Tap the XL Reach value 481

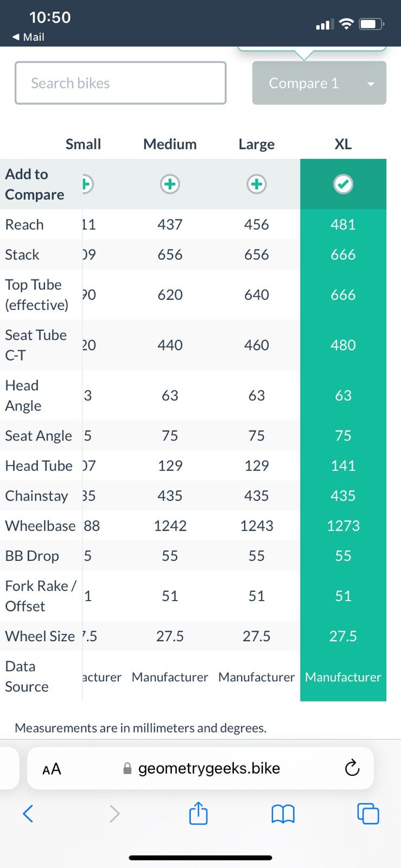click(x=343, y=225)
